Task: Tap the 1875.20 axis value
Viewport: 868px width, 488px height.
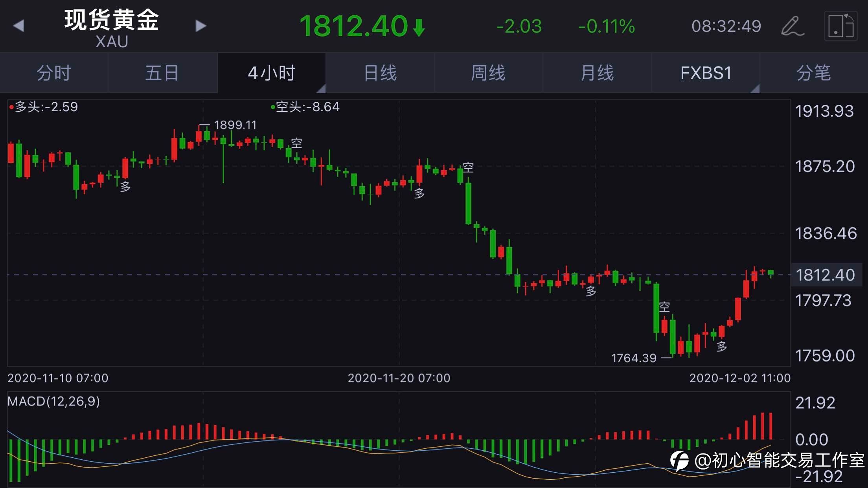Action: click(x=825, y=167)
